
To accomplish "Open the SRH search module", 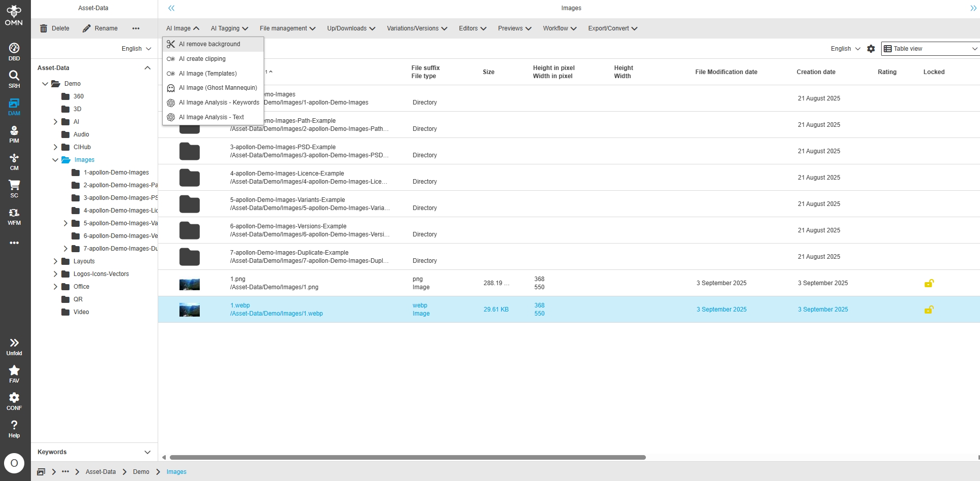I will (14, 79).
